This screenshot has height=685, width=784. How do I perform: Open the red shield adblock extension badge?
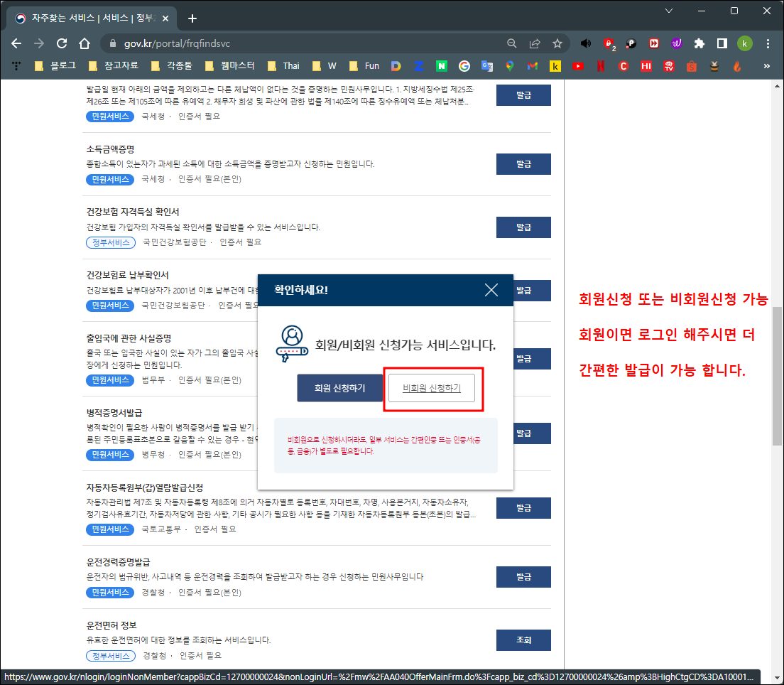609,43
